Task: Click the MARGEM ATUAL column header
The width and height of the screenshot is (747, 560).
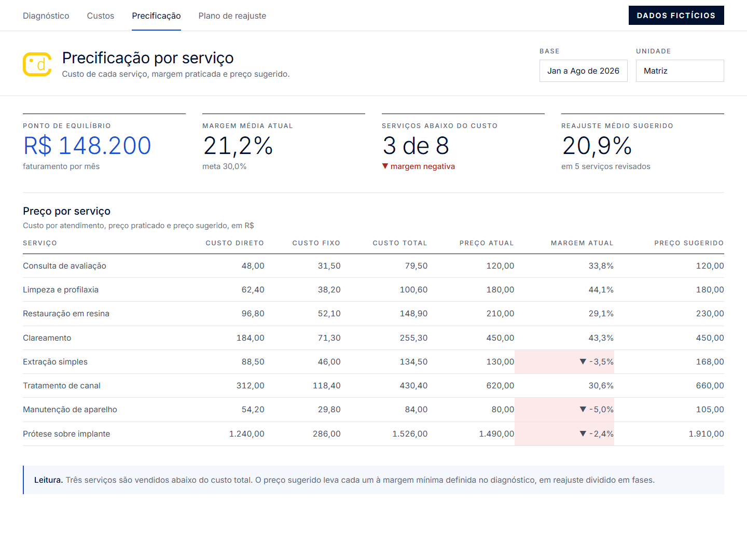Action: pyautogui.click(x=582, y=243)
